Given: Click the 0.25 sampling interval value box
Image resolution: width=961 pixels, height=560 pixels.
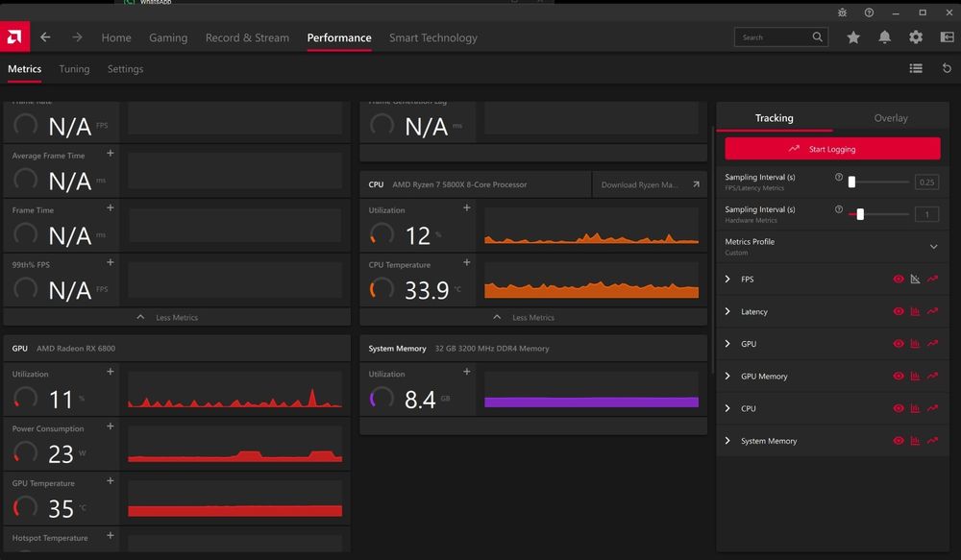Looking at the screenshot, I should 926,182.
